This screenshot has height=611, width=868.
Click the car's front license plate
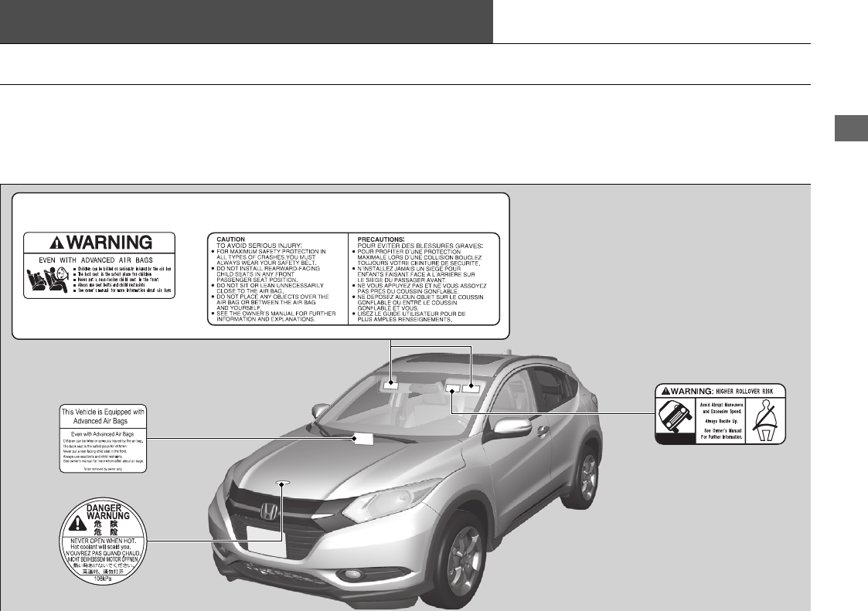266,541
